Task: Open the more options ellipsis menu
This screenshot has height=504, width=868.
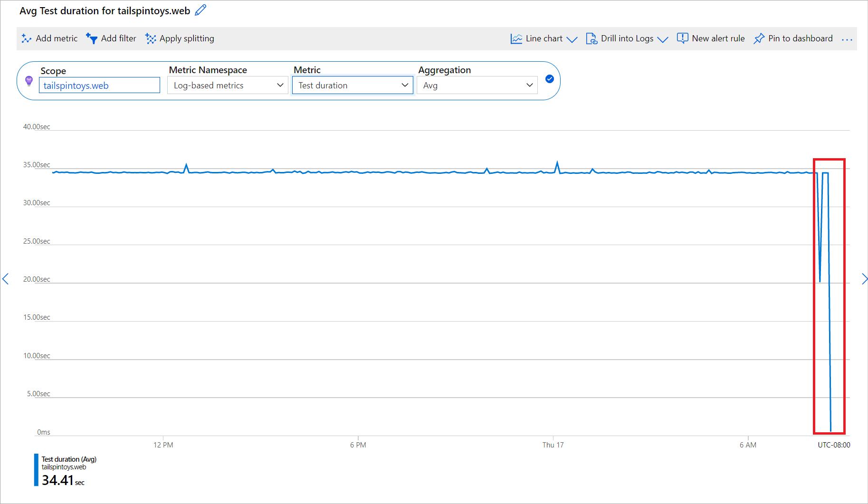Action: pos(847,40)
